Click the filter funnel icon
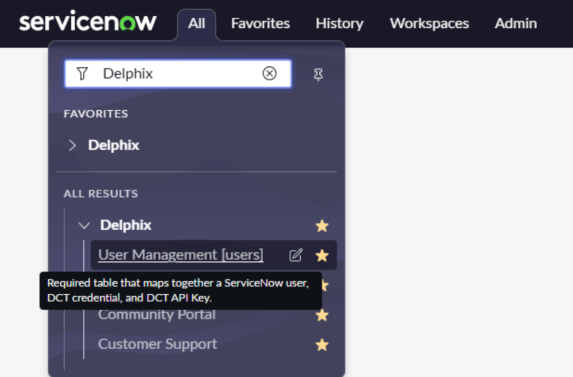This screenshot has height=377, width=573. coord(82,73)
